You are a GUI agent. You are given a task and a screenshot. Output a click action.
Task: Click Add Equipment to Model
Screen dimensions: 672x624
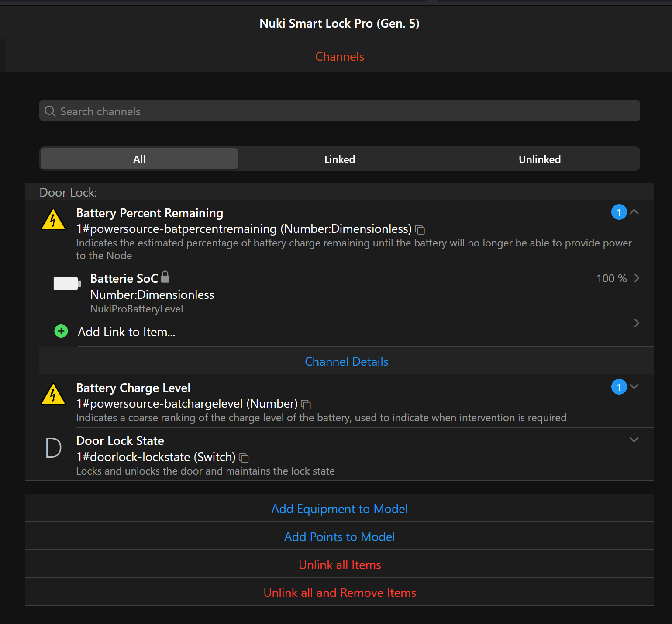pyautogui.click(x=339, y=509)
